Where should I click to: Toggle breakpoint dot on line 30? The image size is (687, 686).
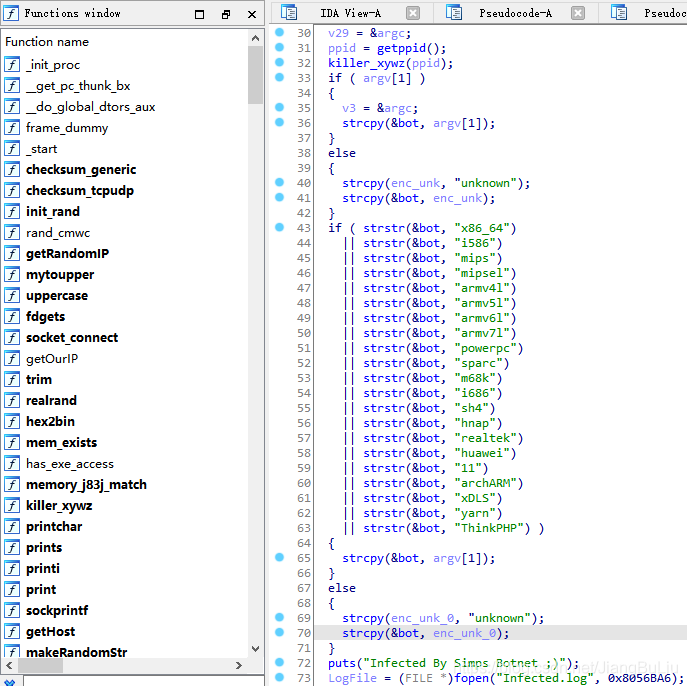point(280,32)
